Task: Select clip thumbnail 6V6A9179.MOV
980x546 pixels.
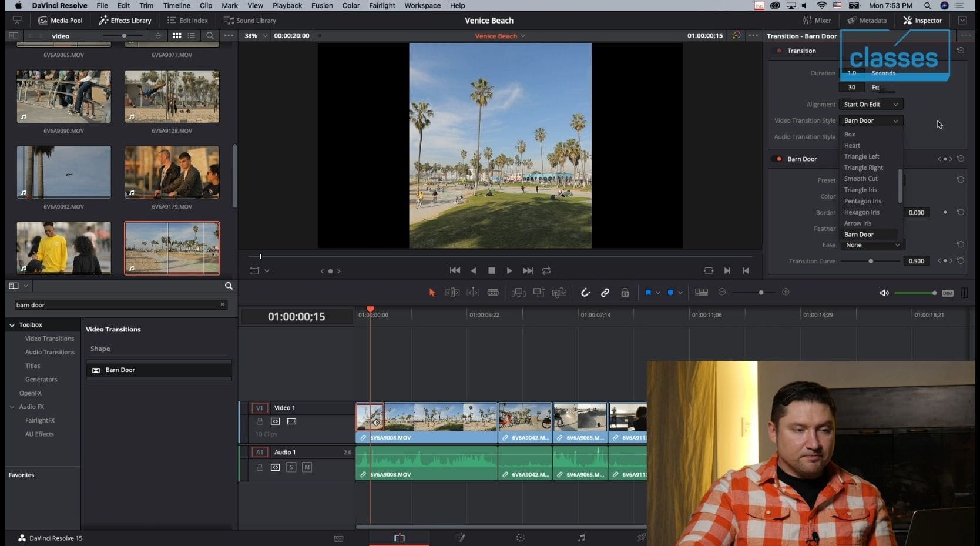Action: (172, 172)
